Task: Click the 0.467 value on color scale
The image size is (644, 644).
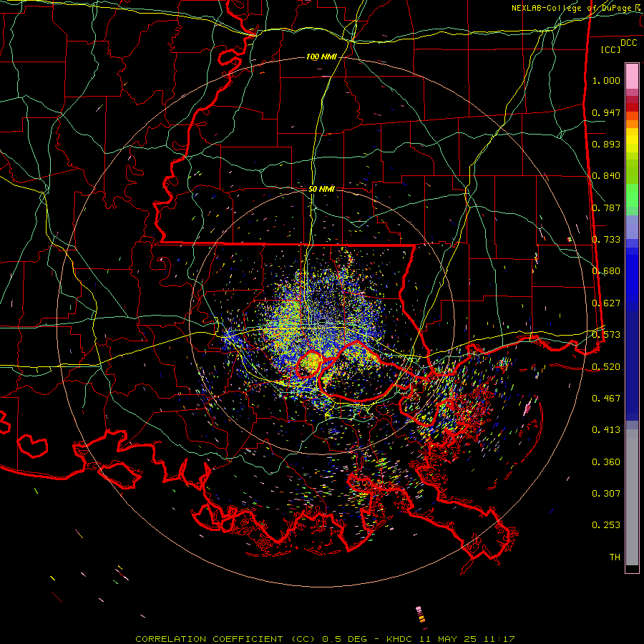Action: pos(606,399)
